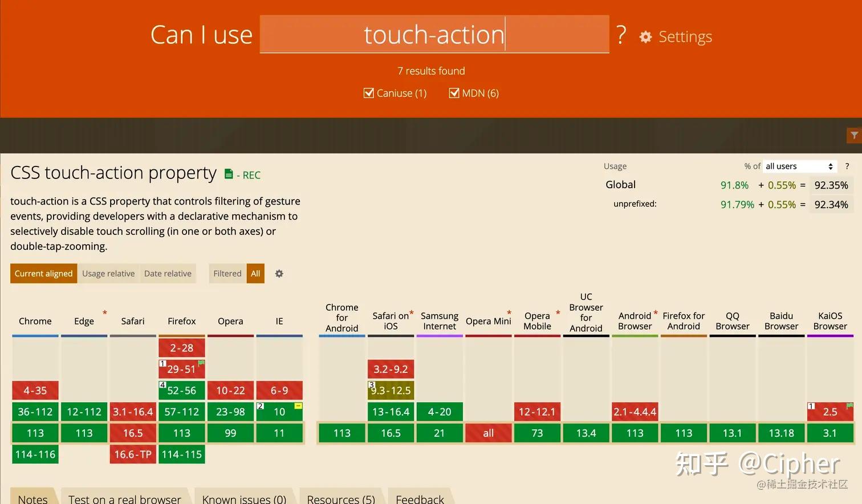This screenshot has height=504, width=862.
Task: Switch to Usage relative view
Action: 108,273
